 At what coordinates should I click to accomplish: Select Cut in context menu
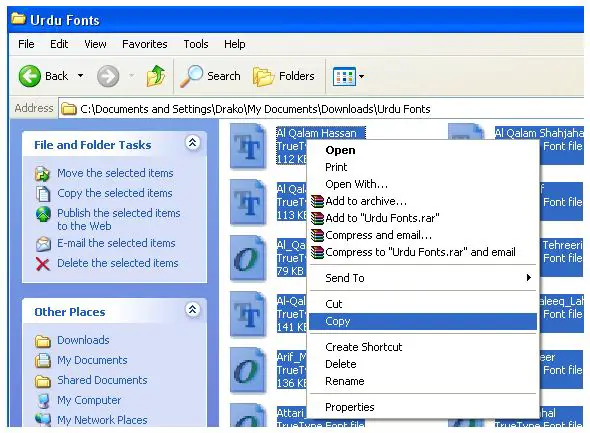[x=423, y=304]
